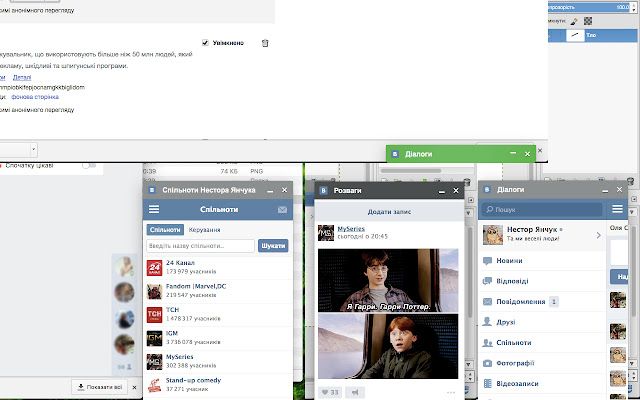This screenshot has height=400, width=640.
Task: Open the Stand-up comedy community name
Action: (x=193, y=380)
